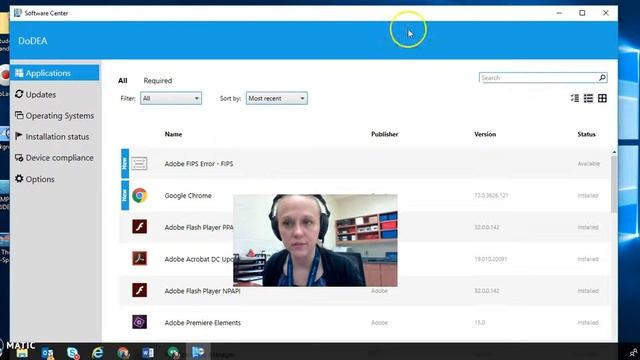Image resolution: width=640 pixels, height=360 pixels.
Task: Click the webcam video overlay thumbnail
Action: pos(315,240)
